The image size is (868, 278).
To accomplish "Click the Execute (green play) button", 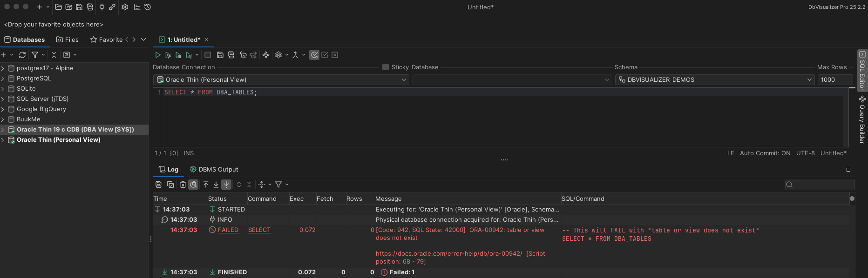I will (x=158, y=55).
